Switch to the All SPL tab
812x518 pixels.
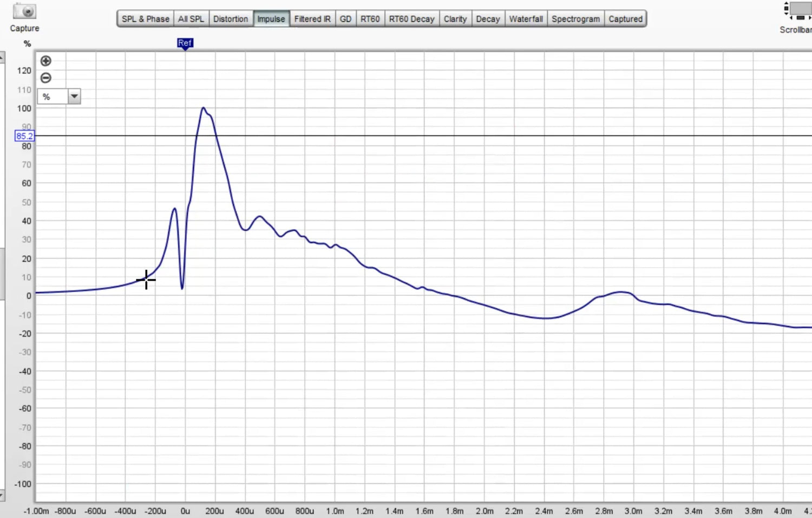[x=191, y=19]
